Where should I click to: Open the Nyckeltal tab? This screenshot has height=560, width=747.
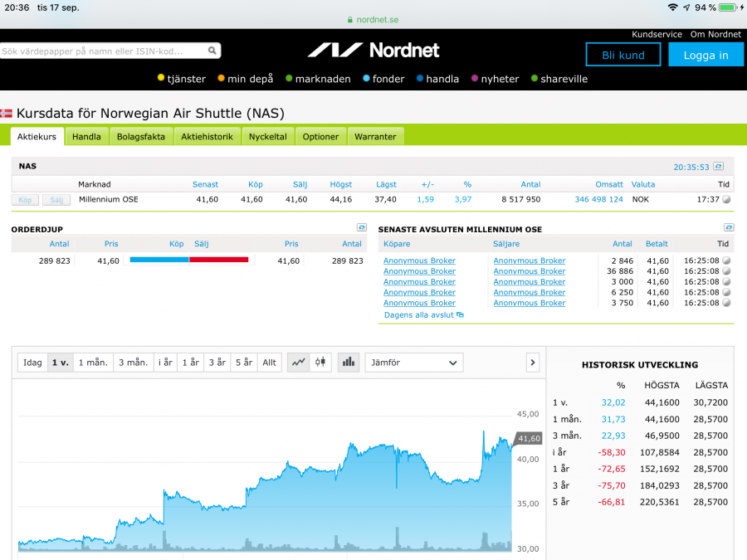(x=268, y=137)
